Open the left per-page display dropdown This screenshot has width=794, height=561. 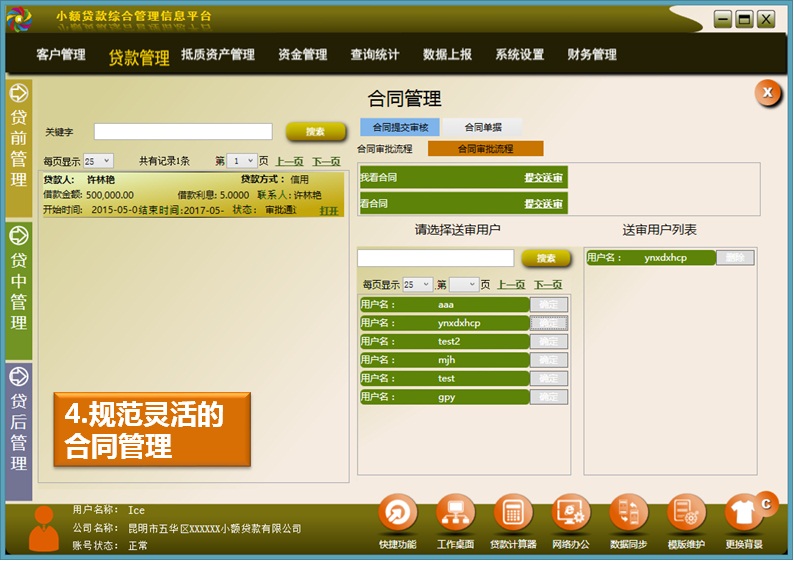point(98,161)
